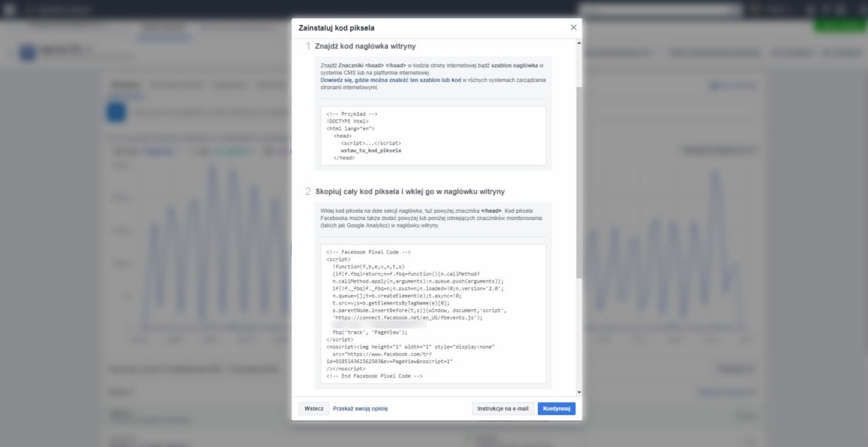Screen dimensions: 868x447
Task: Click the fbq('track', 'PageView'); code line
Action: 370,333
